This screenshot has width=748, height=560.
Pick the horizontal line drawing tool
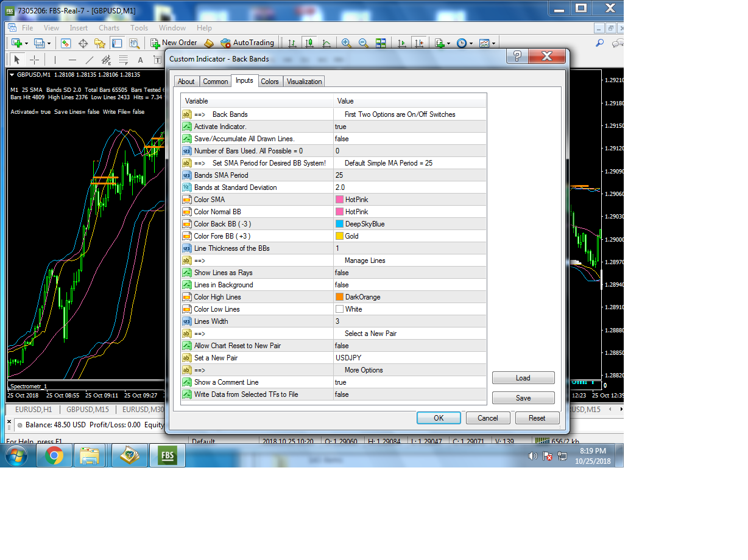(x=72, y=60)
